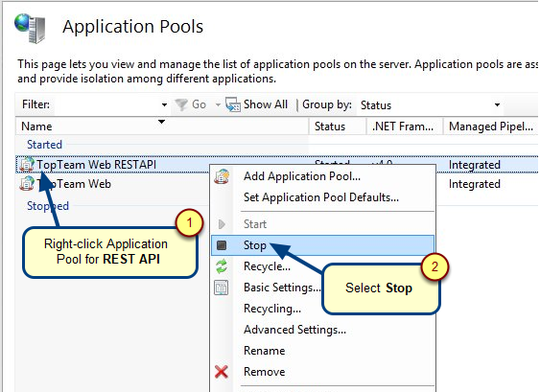Click into the Filter text field
The width and height of the screenshot is (540, 392).
(x=106, y=104)
